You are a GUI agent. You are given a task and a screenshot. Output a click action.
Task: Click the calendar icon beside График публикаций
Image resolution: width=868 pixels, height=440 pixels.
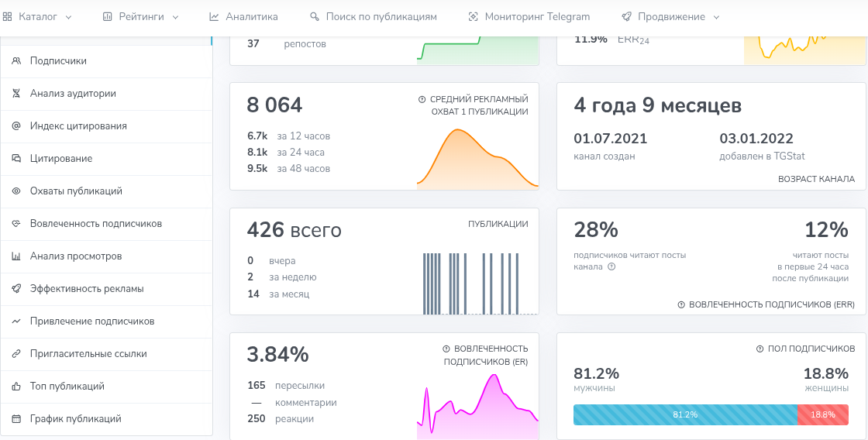click(16, 419)
